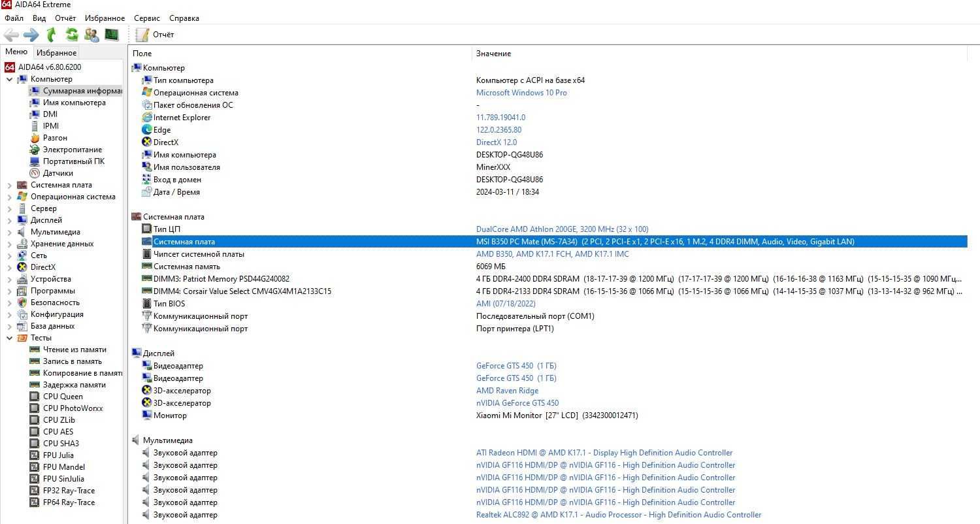
Task: Click the green monitor graph toolbar icon
Action: tap(112, 35)
